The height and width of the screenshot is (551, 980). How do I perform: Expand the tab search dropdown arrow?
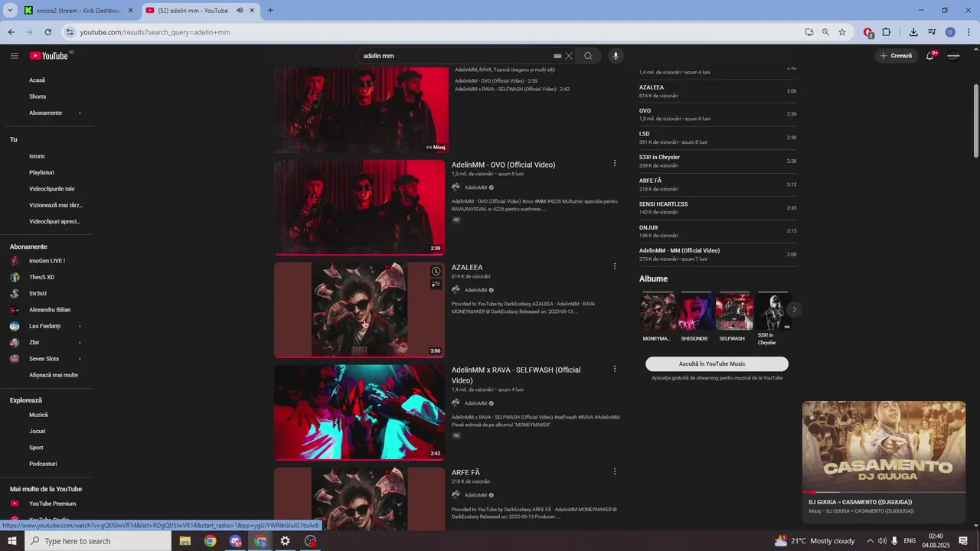(x=10, y=11)
